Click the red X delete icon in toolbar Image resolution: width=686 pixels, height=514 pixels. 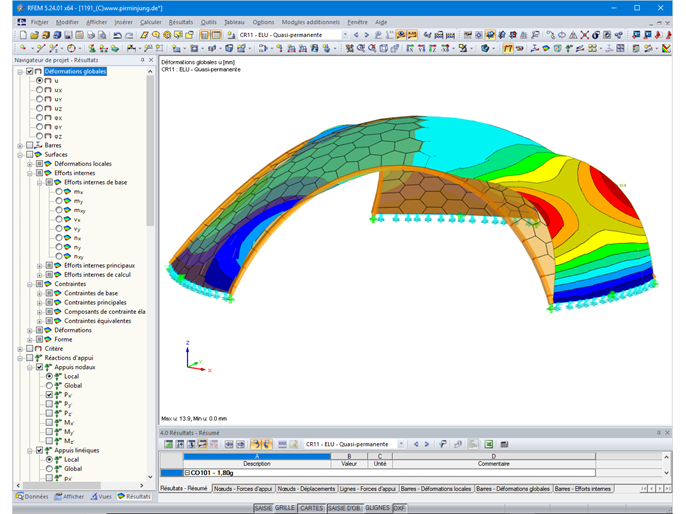point(584,35)
